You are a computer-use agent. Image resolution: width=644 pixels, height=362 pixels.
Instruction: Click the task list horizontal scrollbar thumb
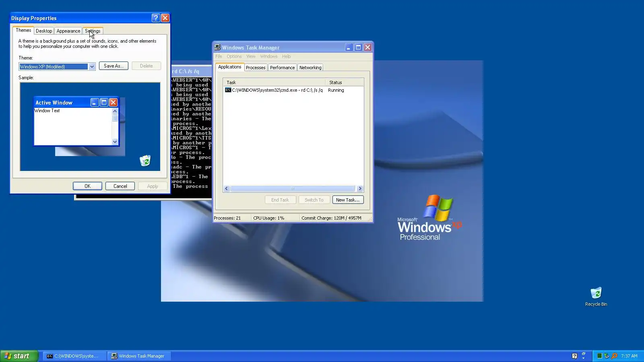tap(293, 189)
